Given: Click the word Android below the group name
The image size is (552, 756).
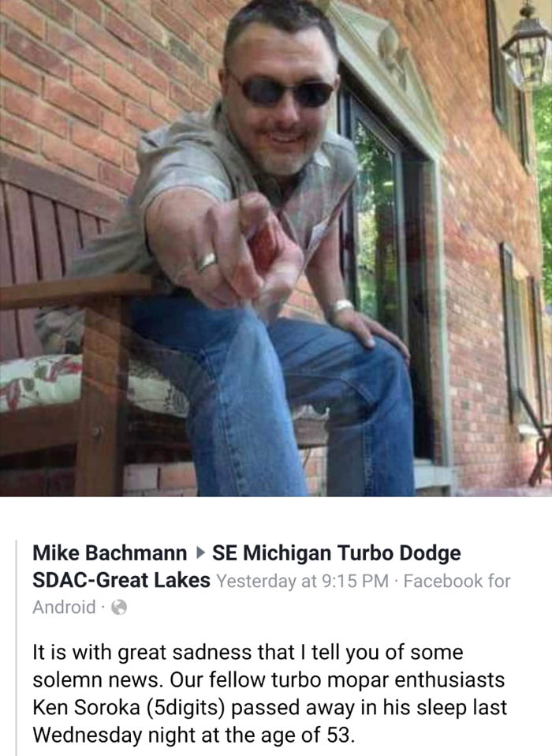Looking at the screenshot, I should [x=64, y=607].
